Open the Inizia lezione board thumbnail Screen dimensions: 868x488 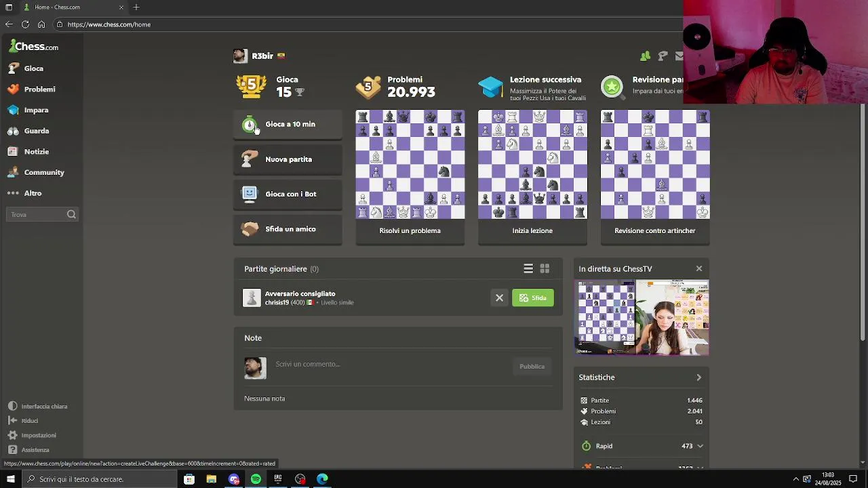(532, 165)
